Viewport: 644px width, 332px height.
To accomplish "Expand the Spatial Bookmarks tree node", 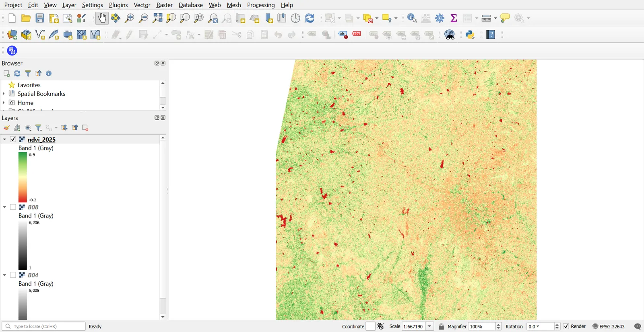I will tap(4, 94).
